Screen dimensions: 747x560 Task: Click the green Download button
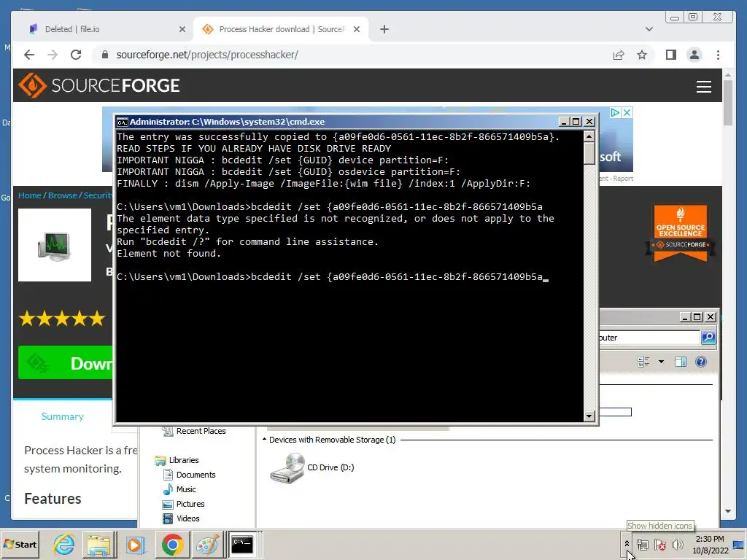click(66, 363)
